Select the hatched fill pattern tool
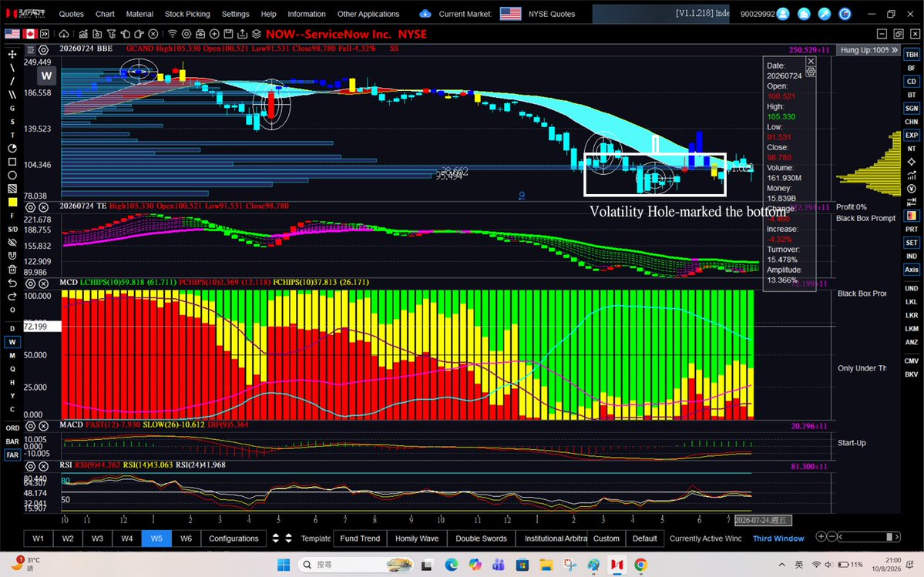Viewport: 924px width, 577px height. click(12, 189)
